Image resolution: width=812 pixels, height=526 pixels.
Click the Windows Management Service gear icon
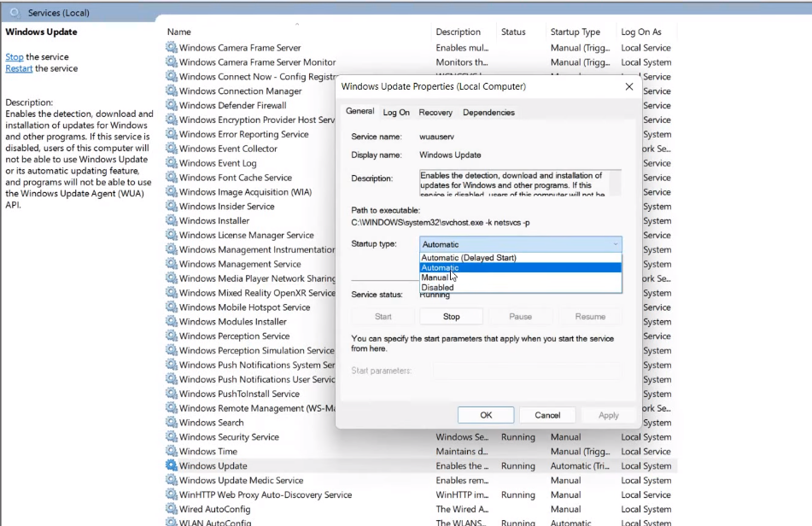pos(171,264)
